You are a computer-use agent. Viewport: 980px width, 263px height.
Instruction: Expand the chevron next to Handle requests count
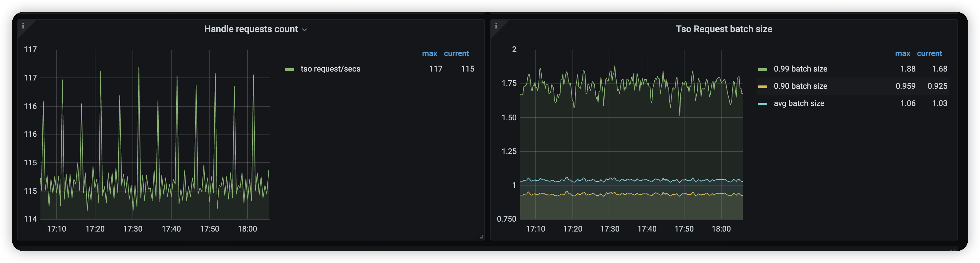coord(304,30)
